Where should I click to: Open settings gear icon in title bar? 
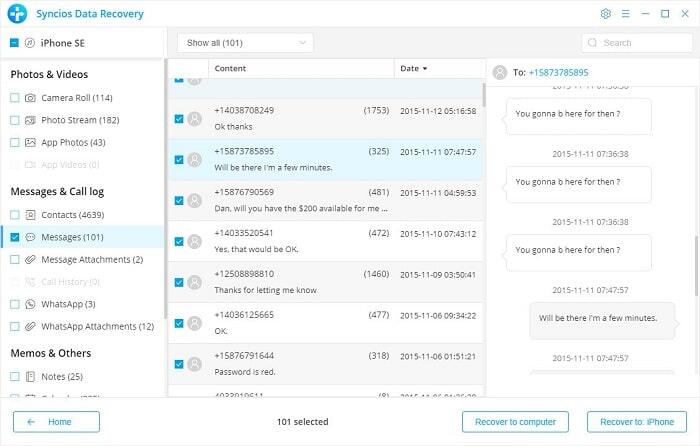coord(605,14)
